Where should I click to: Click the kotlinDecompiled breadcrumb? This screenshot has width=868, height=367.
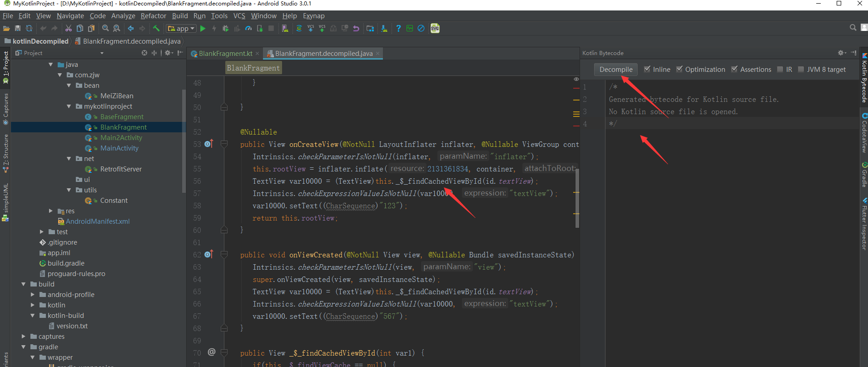point(40,41)
